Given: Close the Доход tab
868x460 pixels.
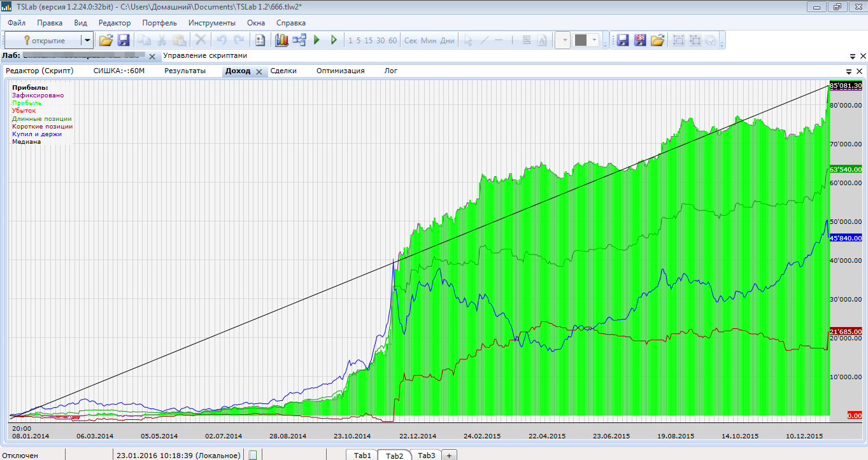Looking at the screenshot, I should click(259, 72).
